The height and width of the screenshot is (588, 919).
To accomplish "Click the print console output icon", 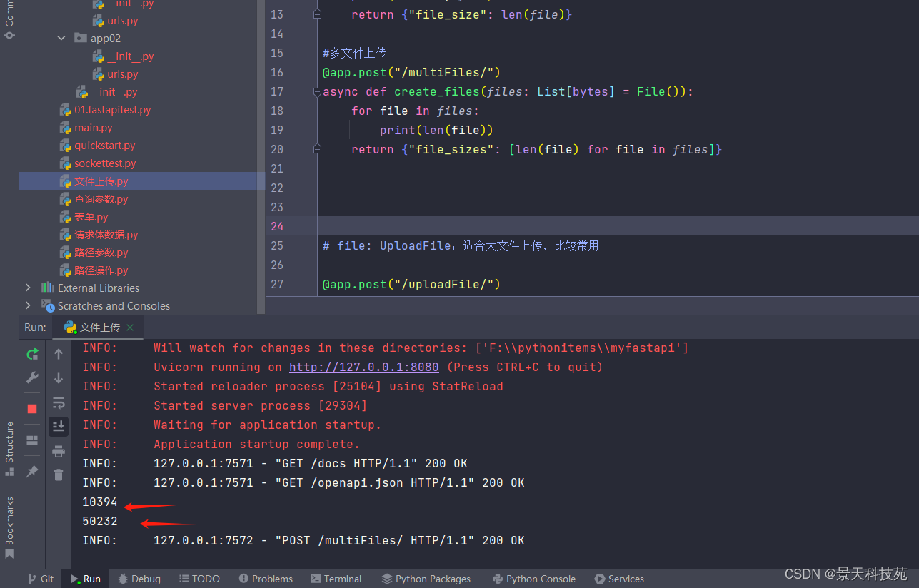I will [x=59, y=451].
